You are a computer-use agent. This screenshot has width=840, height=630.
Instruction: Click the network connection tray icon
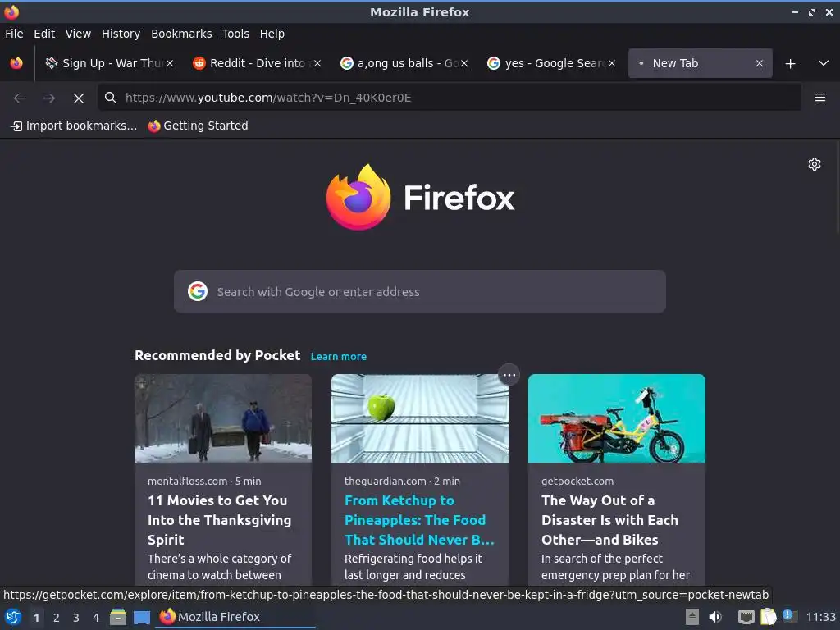746,617
